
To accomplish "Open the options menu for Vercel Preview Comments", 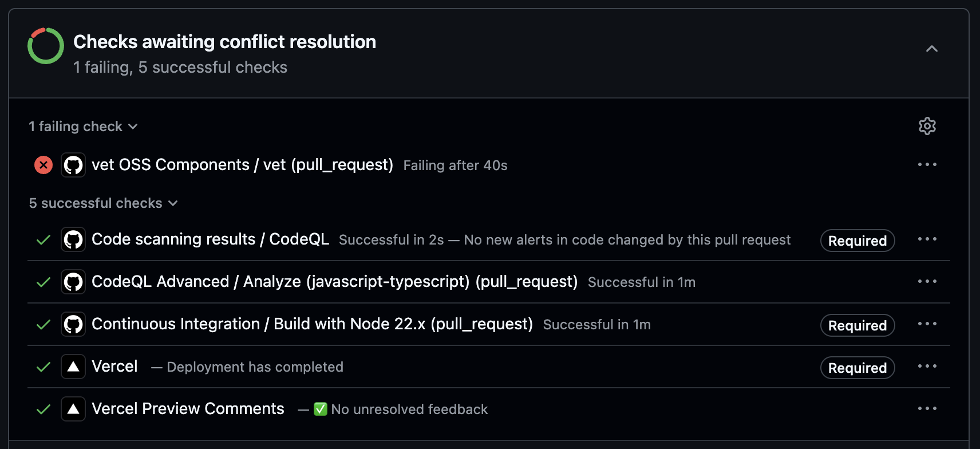I will pyautogui.click(x=927, y=408).
